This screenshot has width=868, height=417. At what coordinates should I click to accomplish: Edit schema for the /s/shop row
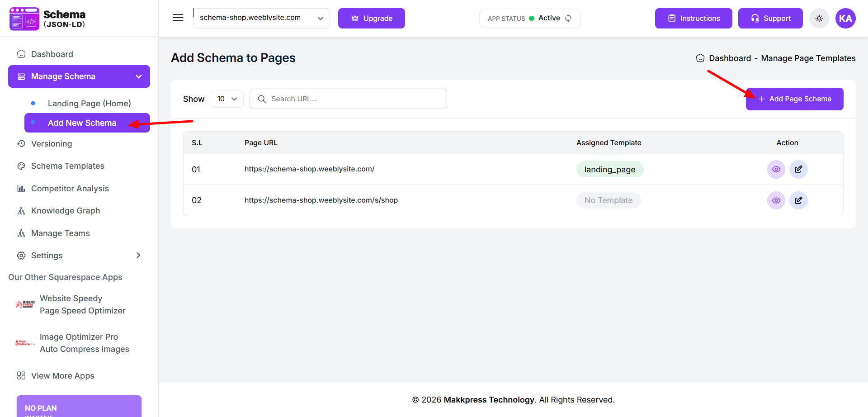pyautogui.click(x=798, y=200)
